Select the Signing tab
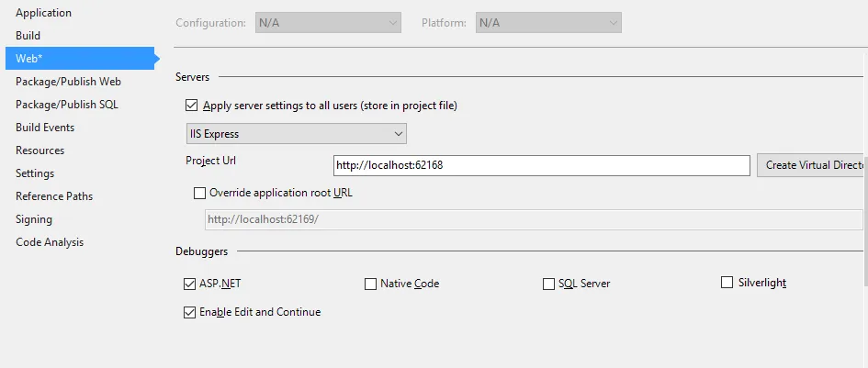Screen dimensions: 868x368 [34, 219]
